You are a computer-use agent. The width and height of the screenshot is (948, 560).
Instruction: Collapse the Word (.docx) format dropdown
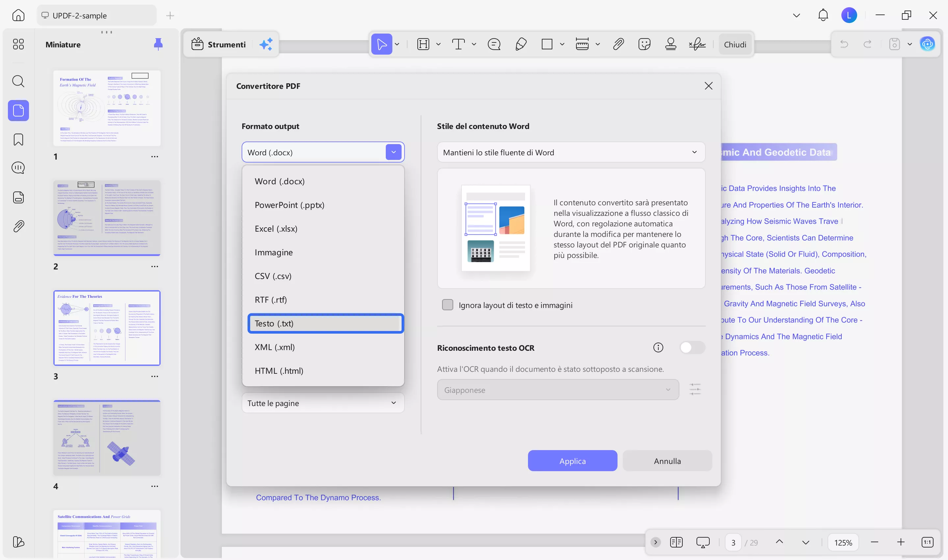[393, 152]
